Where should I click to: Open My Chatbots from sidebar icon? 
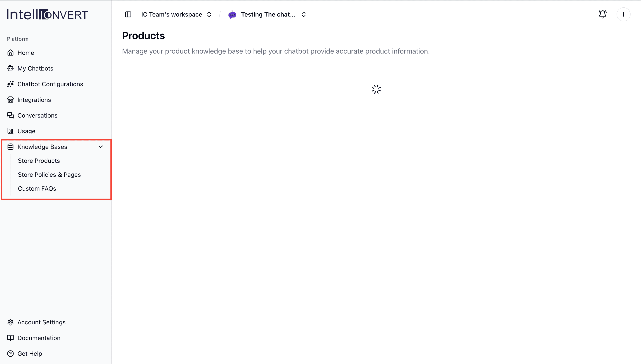pos(10,68)
